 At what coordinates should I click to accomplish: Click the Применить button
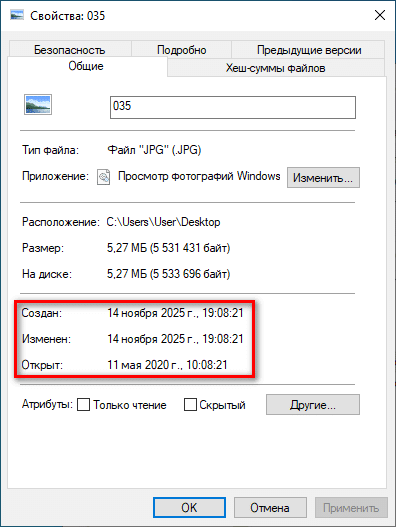(x=351, y=508)
